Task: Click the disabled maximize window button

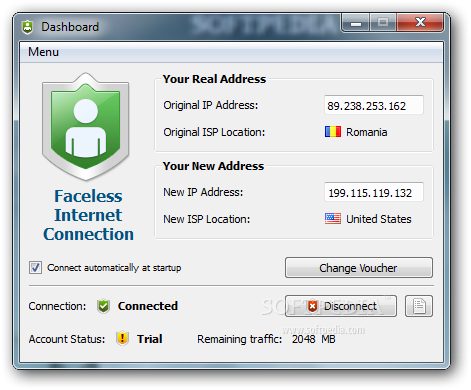Action: tap(383, 23)
